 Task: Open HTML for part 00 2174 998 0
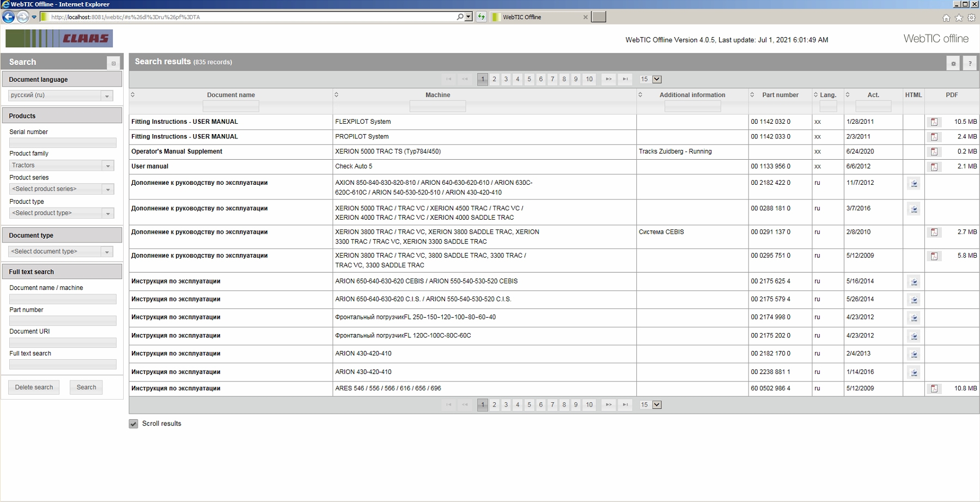coord(914,318)
